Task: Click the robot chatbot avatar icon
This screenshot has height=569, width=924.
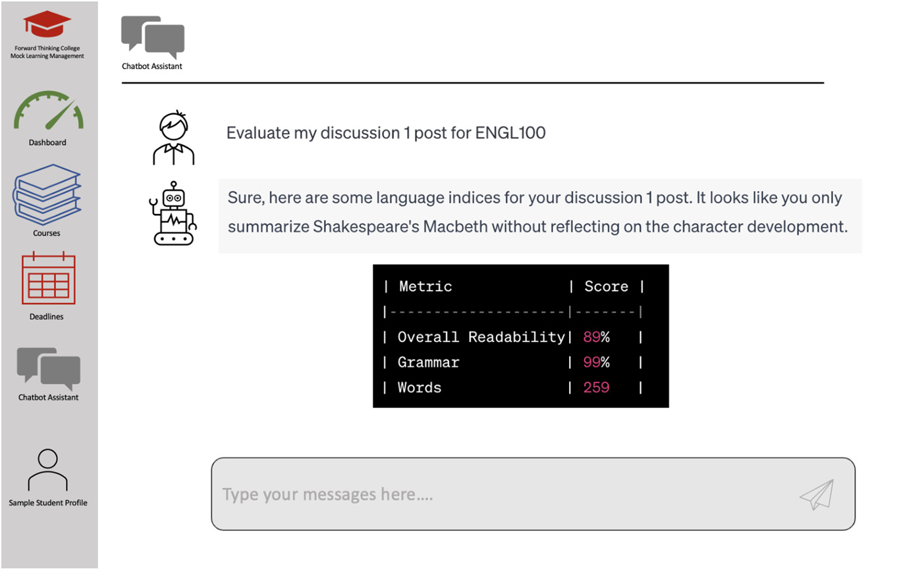Action: point(173,213)
